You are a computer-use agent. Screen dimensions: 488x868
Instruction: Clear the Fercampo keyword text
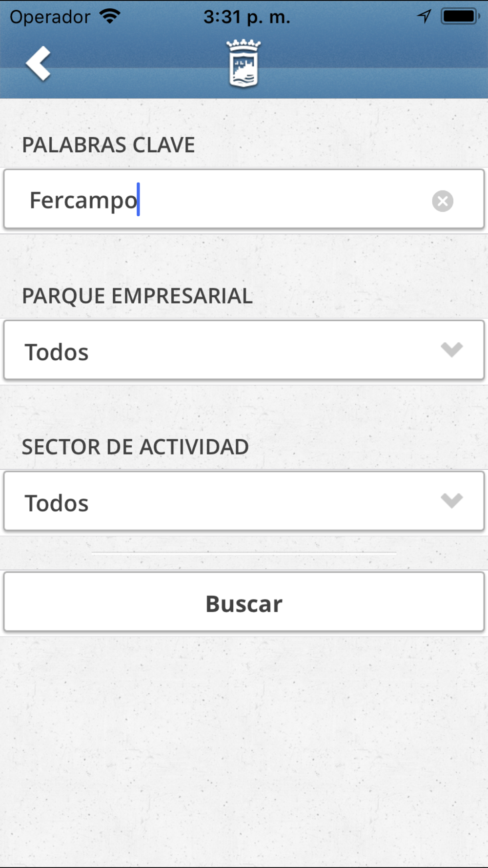(x=443, y=201)
